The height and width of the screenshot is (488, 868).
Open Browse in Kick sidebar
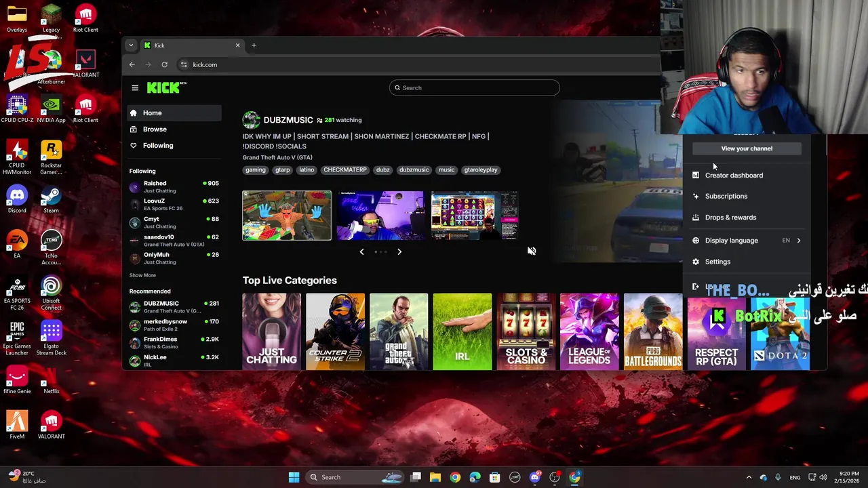(x=174, y=129)
